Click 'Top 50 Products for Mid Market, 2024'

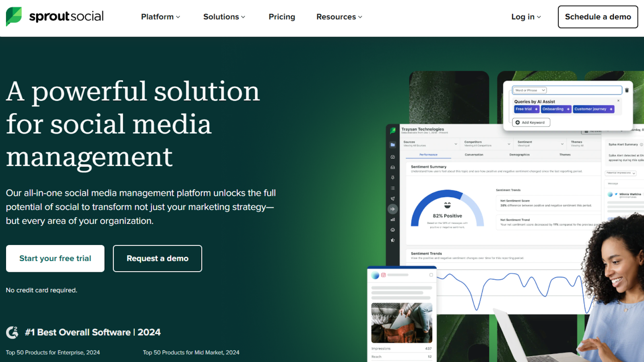coord(191,352)
